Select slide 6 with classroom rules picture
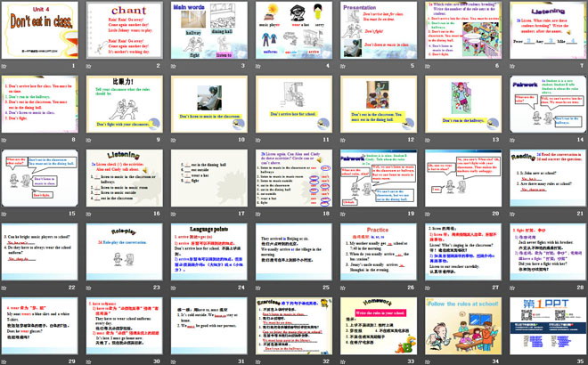Viewport: 588px width, 365px height. click(463, 30)
